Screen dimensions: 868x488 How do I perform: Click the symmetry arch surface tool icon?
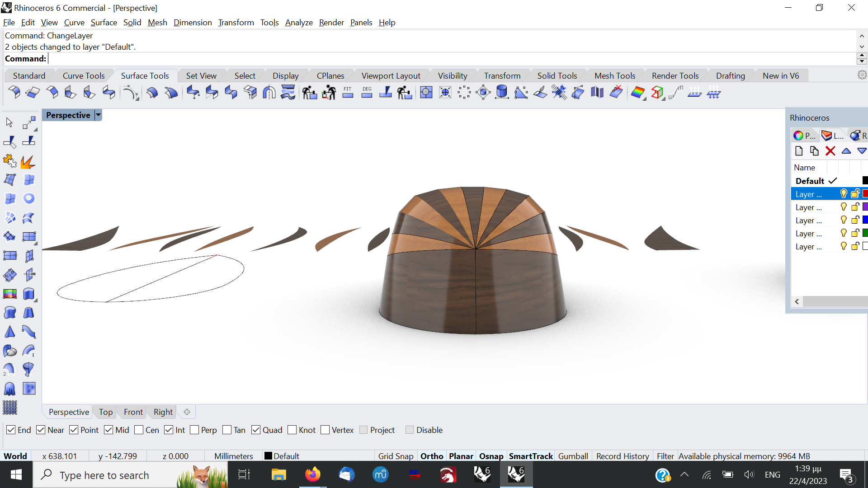[269, 93]
